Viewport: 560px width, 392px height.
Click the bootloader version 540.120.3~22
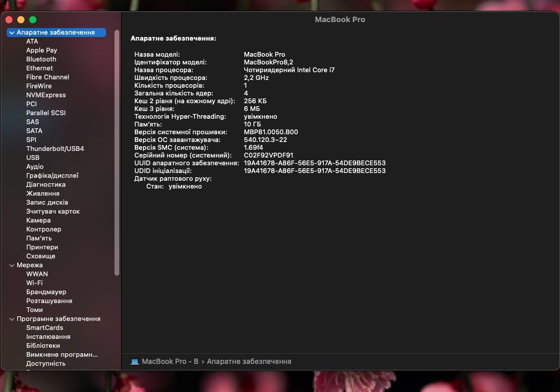tap(265, 140)
